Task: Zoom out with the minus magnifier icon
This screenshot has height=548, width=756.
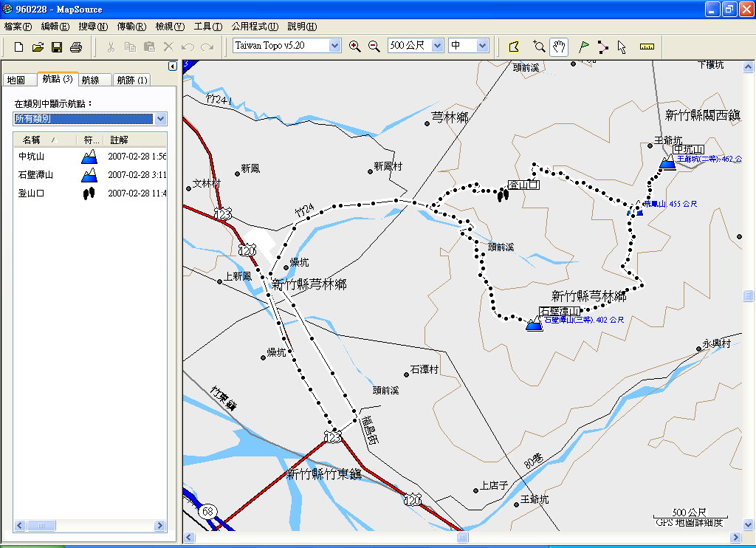Action: click(x=374, y=47)
